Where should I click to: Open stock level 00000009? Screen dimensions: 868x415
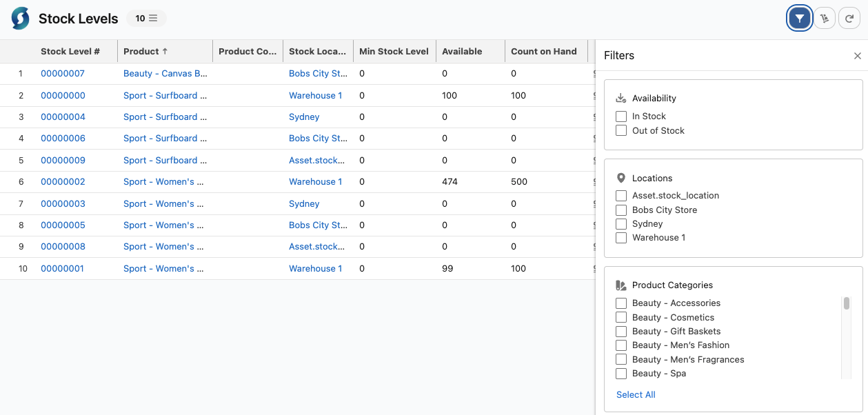click(63, 161)
